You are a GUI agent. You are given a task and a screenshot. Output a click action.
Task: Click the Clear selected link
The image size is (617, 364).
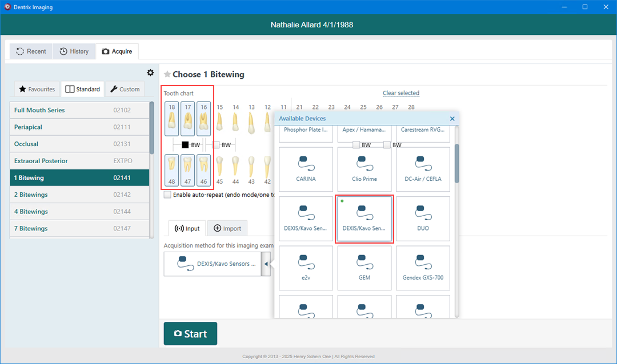click(x=400, y=92)
